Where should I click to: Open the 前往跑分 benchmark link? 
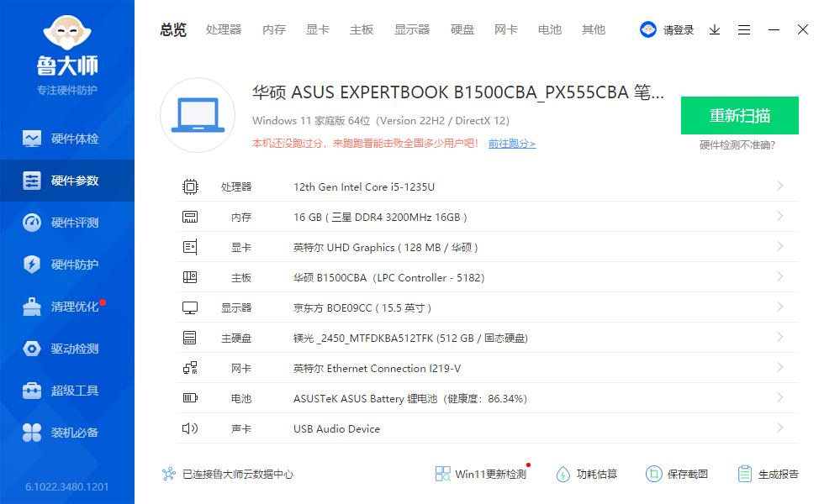coord(511,144)
